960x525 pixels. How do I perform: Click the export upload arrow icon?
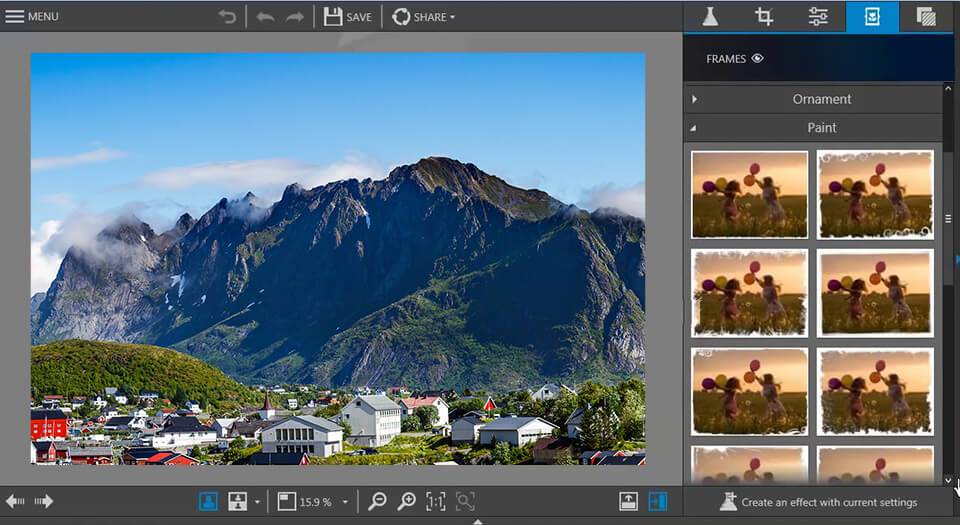[x=628, y=502]
